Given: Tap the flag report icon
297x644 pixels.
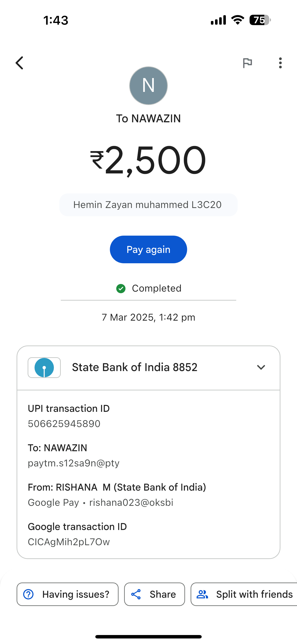Looking at the screenshot, I should (247, 63).
